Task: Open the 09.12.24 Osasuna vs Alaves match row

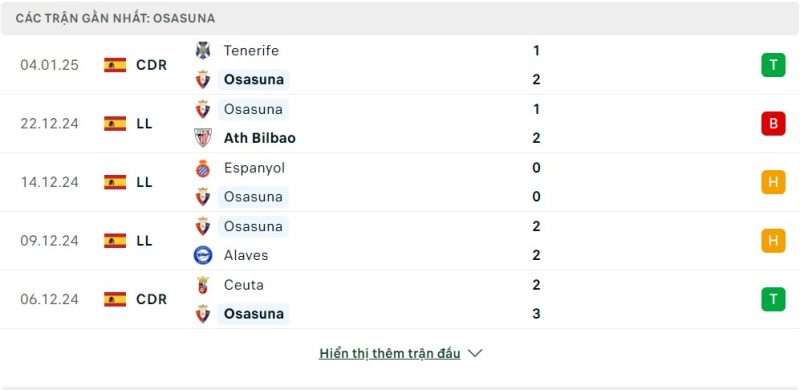Action: pos(400,241)
